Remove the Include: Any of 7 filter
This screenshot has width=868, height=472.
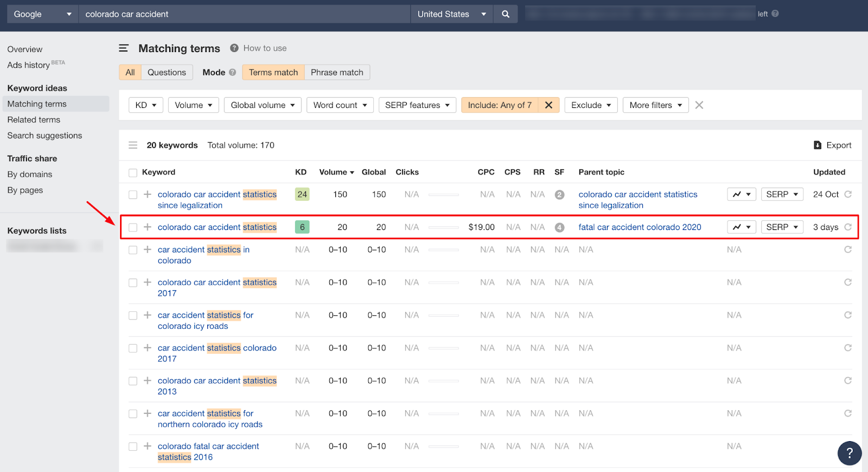point(548,105)
